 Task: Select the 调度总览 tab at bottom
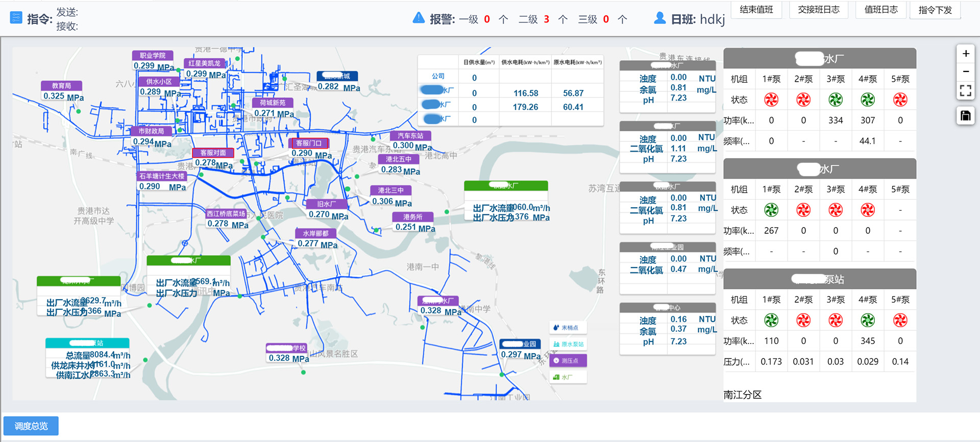click(x=31, y=426)
